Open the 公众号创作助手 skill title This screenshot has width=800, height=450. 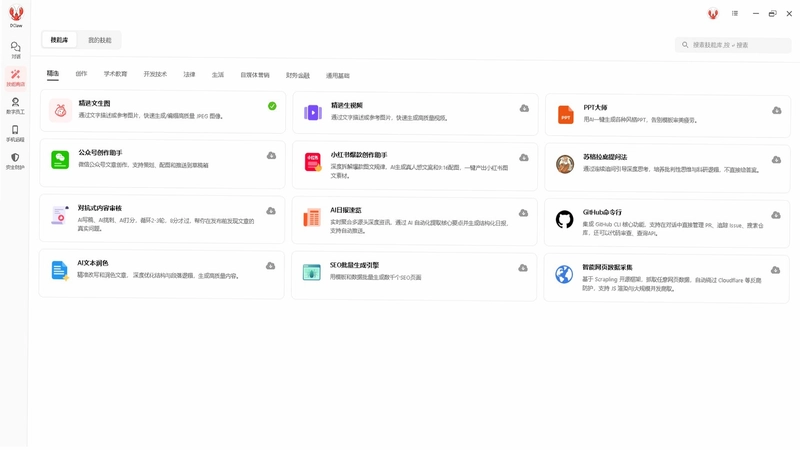point(100,153)
